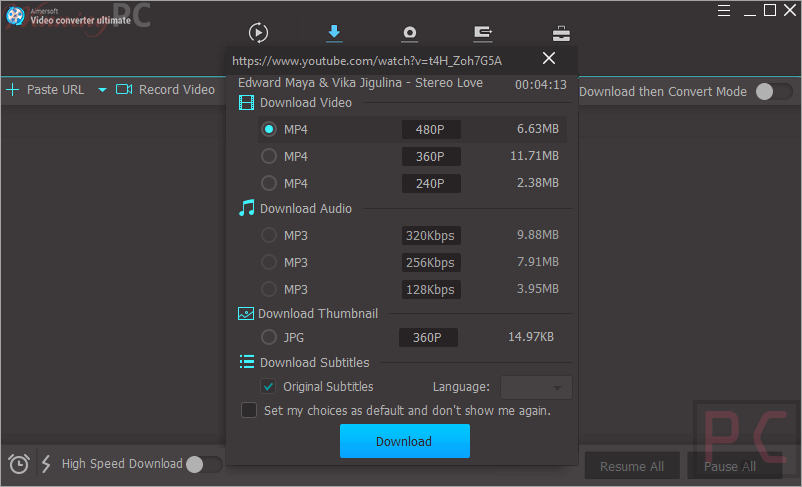Select MP4 360P video option
Screen dimensions: 802x487
[269, 156]
